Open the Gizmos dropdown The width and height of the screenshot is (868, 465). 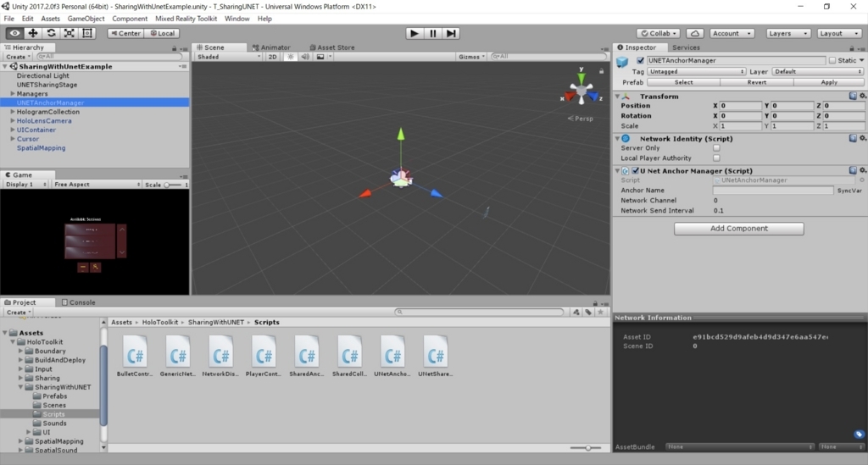[x=471, y=57]
